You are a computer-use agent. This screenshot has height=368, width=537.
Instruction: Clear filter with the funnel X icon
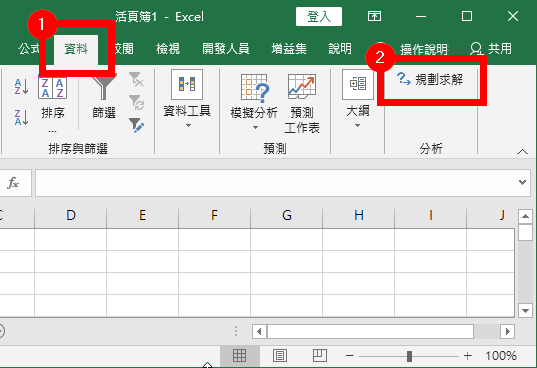(x=136, y=79)
